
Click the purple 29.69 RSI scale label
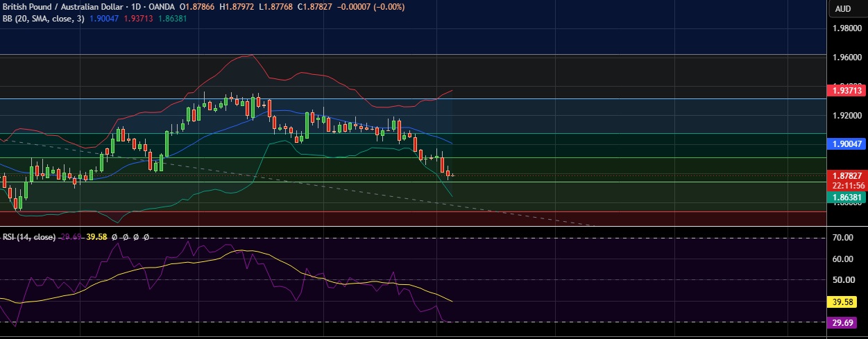pyautogui.click(x=844, y=322)
